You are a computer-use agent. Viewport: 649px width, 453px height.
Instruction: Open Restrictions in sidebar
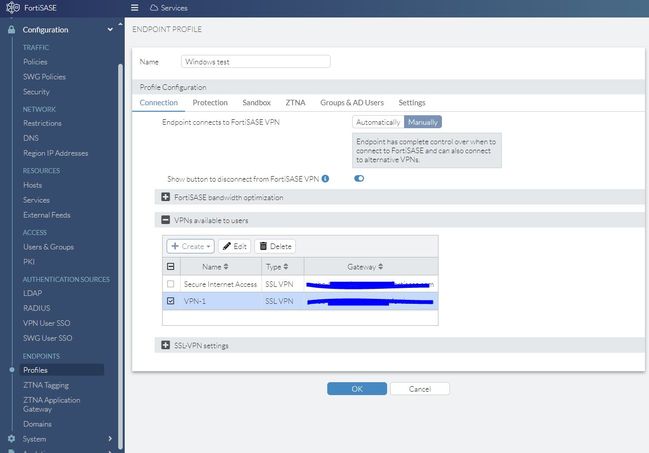click(42, 123)
